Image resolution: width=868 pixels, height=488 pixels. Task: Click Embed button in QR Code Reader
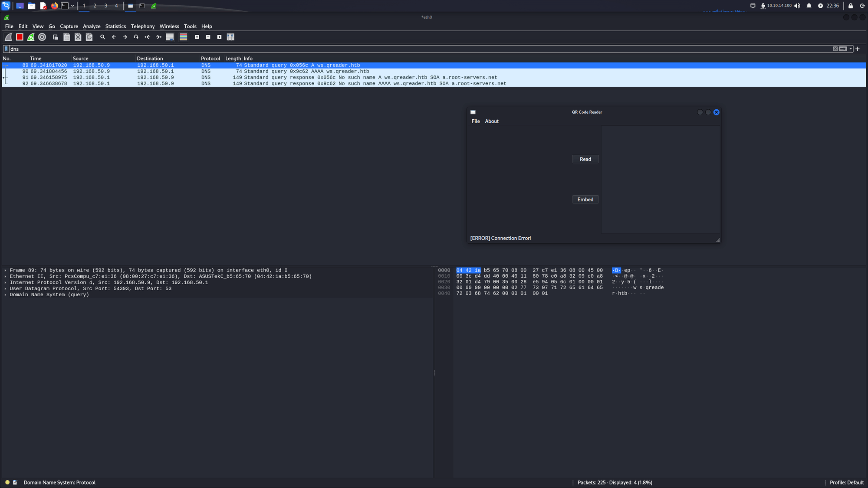[585, 200]
